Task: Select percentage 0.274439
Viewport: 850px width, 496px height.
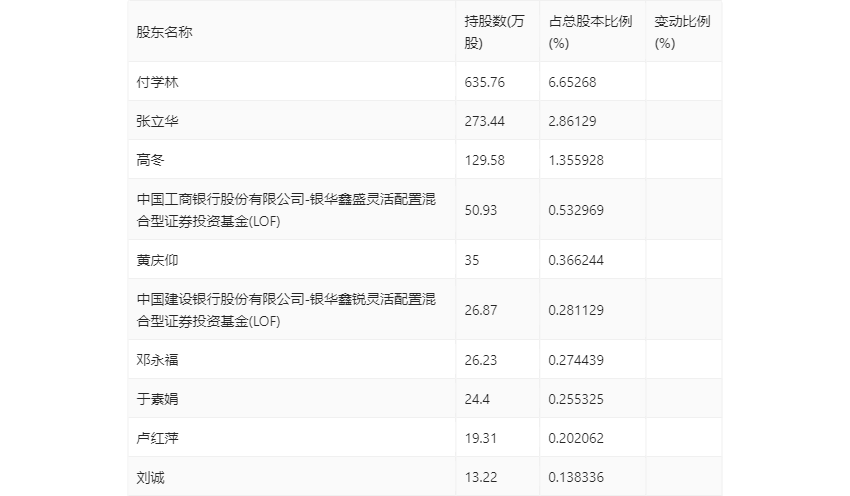Action: [576, 360]
